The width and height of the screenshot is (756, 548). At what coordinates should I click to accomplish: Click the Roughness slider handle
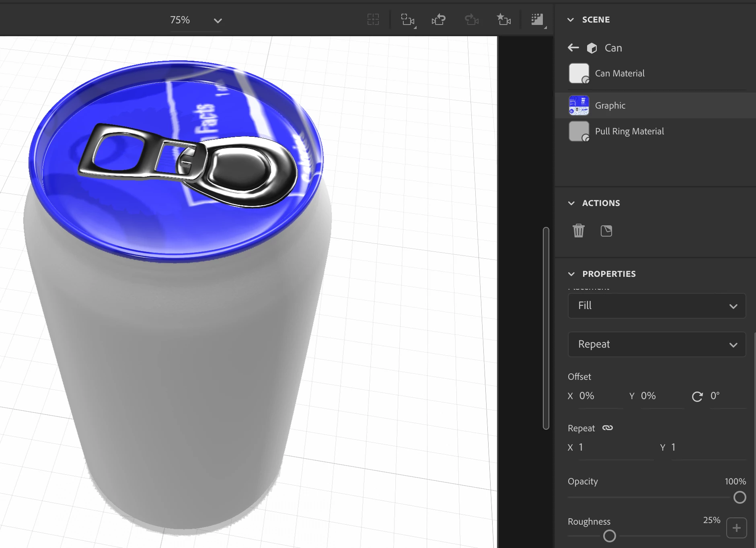tap(610, 536)
